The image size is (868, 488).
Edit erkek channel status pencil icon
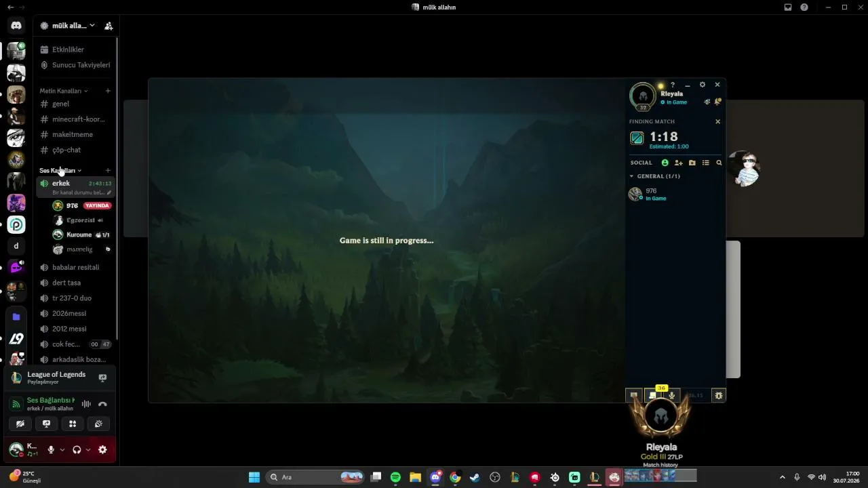(108, 192)
